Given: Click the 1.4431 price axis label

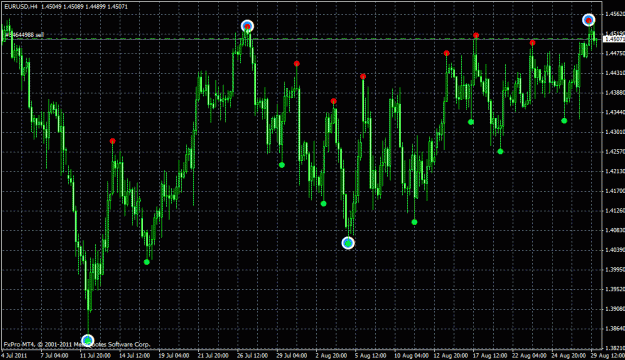Looking at the screenshot, I should (615, 73).
